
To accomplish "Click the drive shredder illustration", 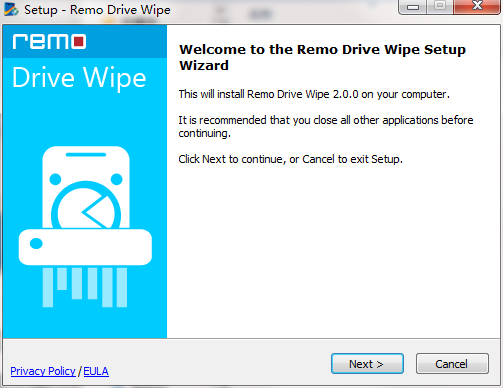I will 85,227.
